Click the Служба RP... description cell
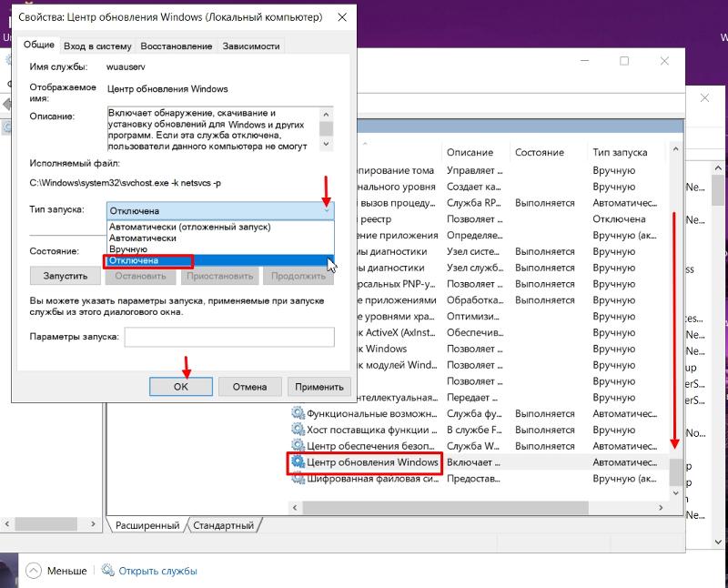The width and height of the screenshot is (728, 588). click(x=473, y=203)
